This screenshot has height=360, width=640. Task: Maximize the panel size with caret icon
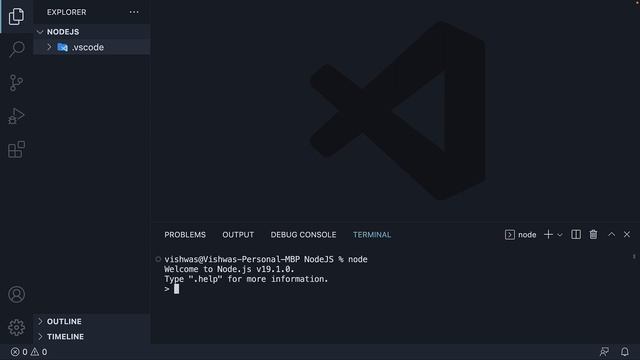tap(611, 234)
